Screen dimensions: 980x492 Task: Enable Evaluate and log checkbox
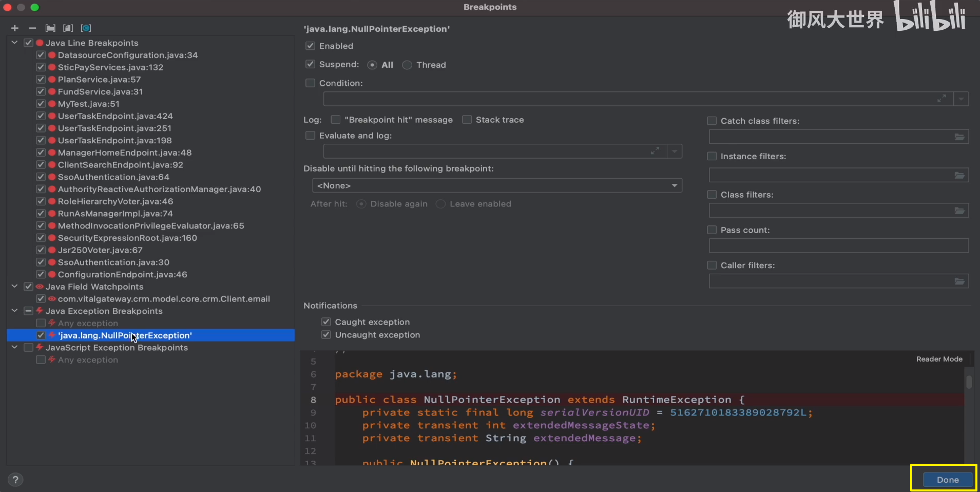click(x=310, y=135)
